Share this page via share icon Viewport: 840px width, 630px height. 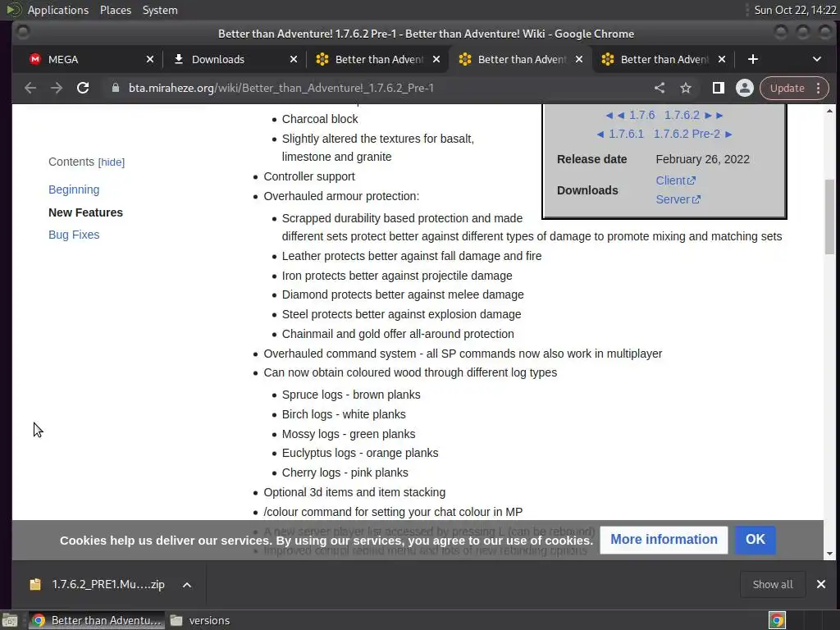[x=660, y=88]
